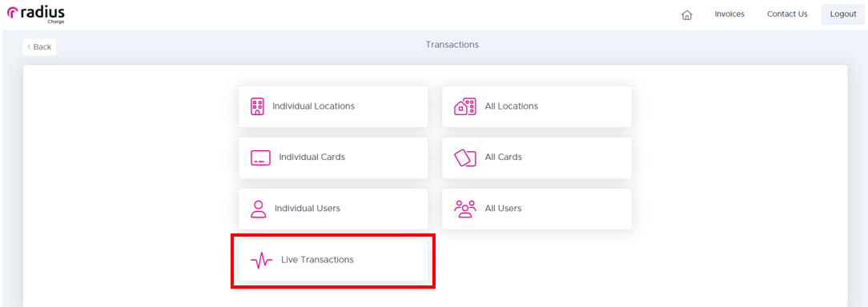Click the Individual Users person icon
The height and width of the screenshot is (307, 868).
tap(258, 209)
